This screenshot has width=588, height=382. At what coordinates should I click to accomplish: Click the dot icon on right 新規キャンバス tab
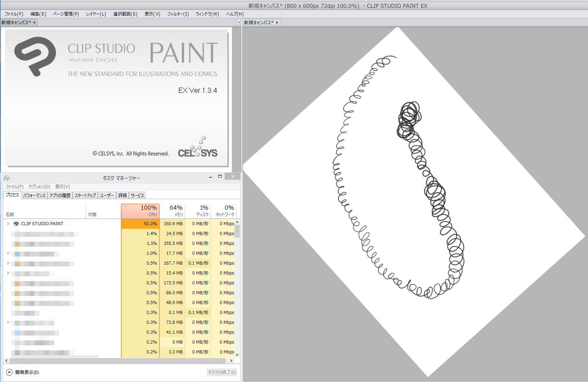click(277, 23)
